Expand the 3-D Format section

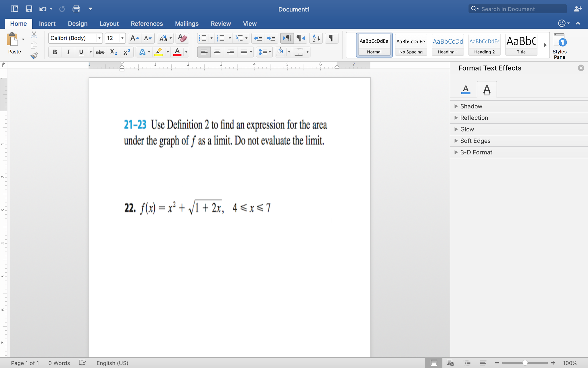tap(476, 152)
